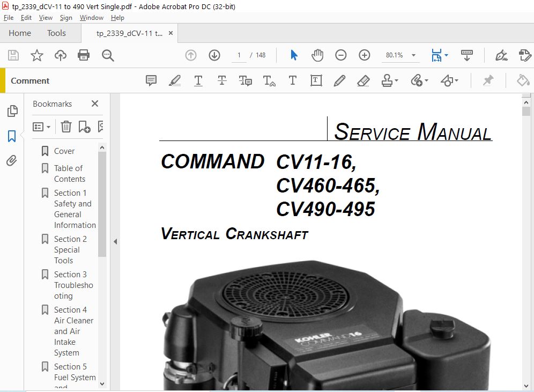Open the Sign menu
This screenshot has height=392, width=534.
click(66, 18)
